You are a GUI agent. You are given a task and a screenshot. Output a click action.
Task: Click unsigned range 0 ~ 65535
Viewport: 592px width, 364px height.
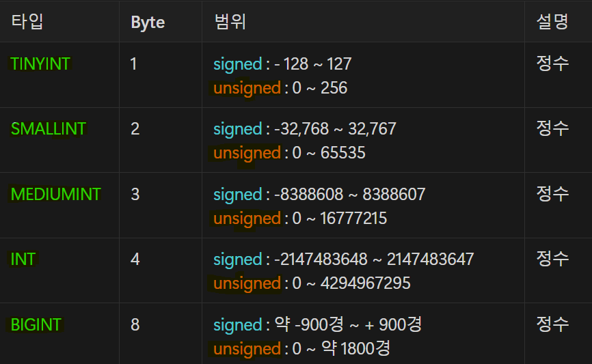[x=328, y=153]
